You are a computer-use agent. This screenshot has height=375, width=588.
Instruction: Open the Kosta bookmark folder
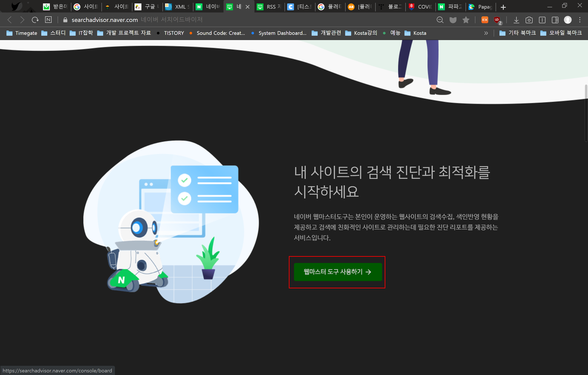tap(415, 33)
